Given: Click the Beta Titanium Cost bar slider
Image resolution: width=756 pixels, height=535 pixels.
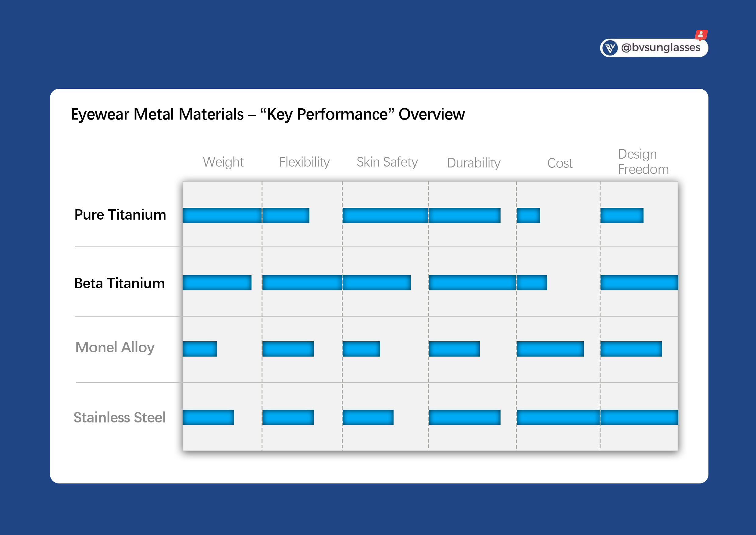Looking at the screenshot, I should (532, 283).
